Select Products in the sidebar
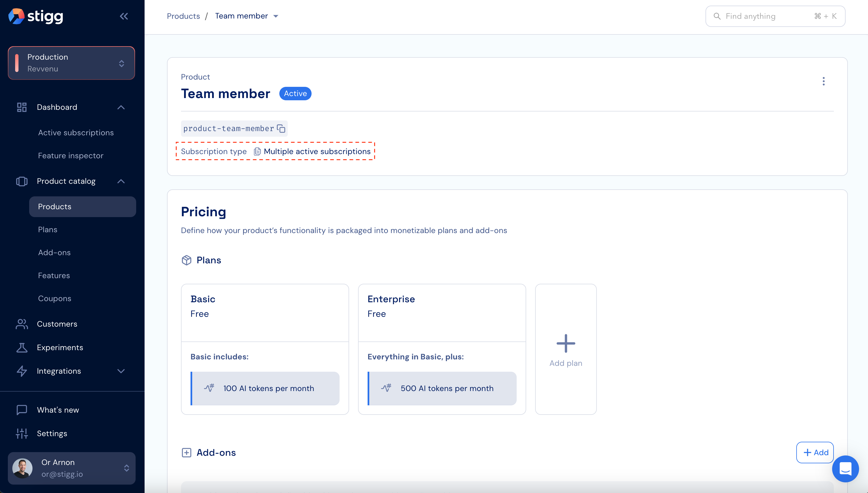Image resolution: width=868 pixels, height=493 pixels. (83, 206)
